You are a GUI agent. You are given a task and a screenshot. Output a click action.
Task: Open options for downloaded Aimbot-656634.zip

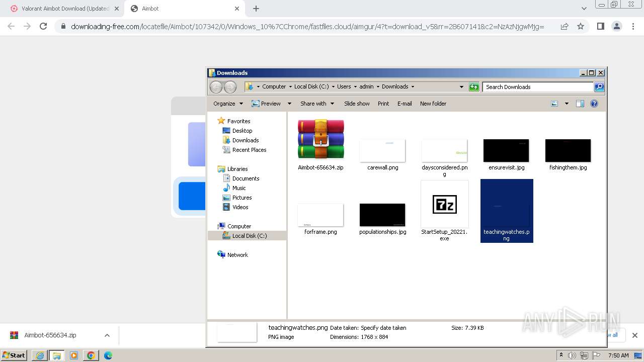coord(107,335)
